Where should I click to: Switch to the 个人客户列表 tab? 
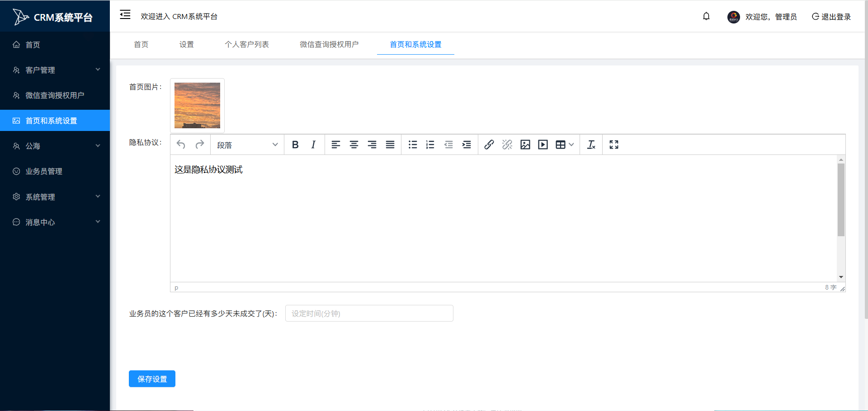tap(247, 44)
